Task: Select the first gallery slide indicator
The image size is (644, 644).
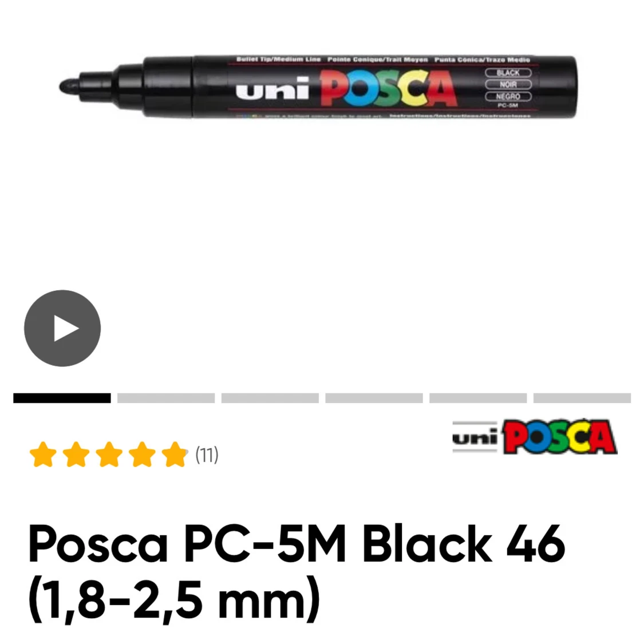Action: 62,398
